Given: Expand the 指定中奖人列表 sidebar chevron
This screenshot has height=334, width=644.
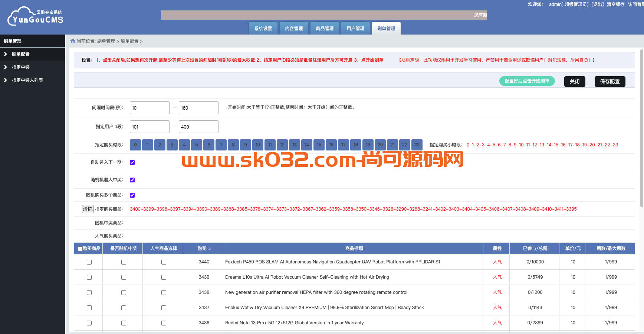Looking at the screenshot, I should click(6, 80).
